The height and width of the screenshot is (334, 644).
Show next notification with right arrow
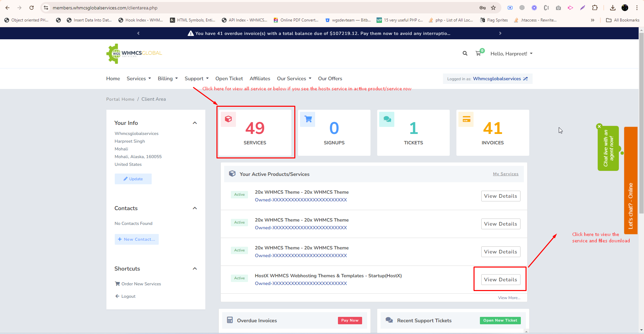pos(500,33)
